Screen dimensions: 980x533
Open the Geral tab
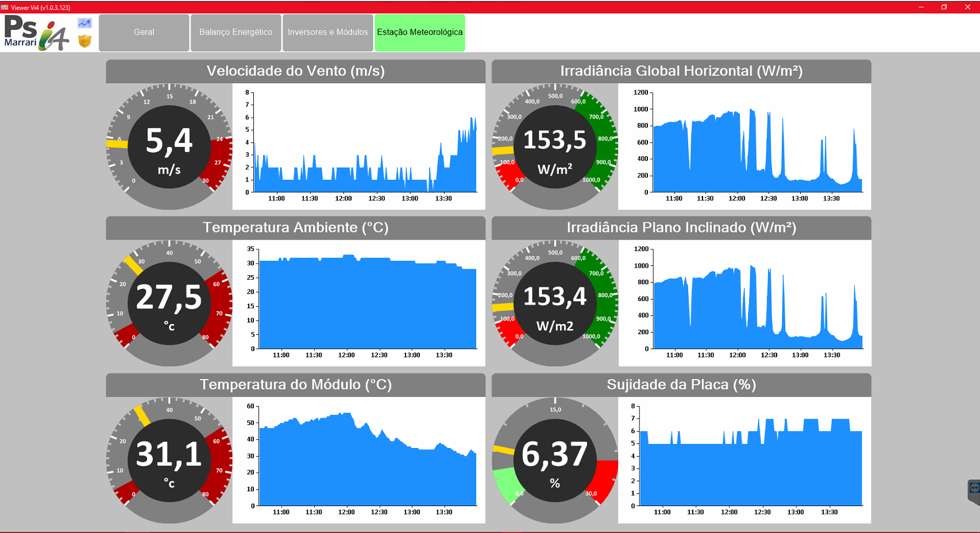(x=144, y=33)
